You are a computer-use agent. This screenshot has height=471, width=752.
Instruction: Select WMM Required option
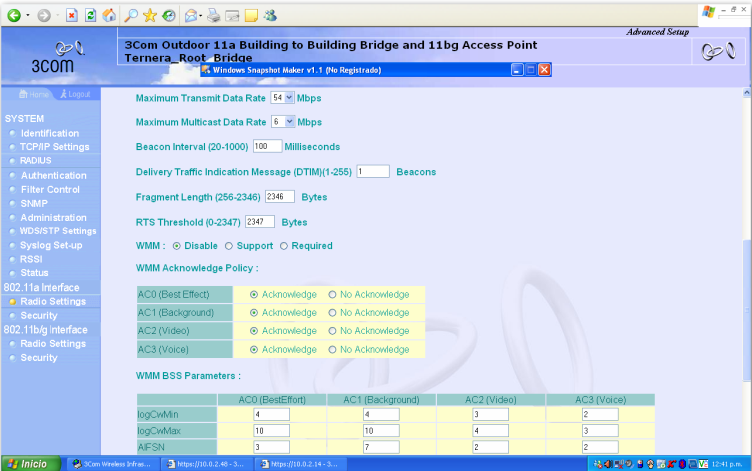[x=283, y=246]
